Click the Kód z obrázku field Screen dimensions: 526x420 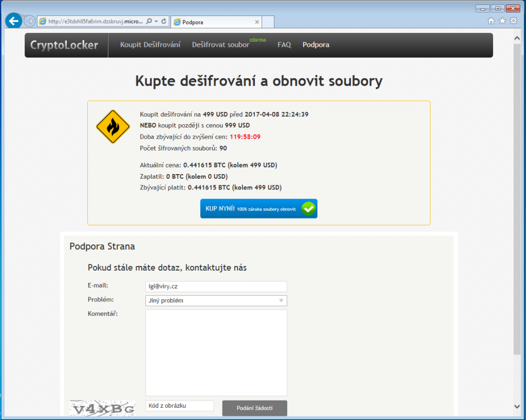tap(179, 406)
